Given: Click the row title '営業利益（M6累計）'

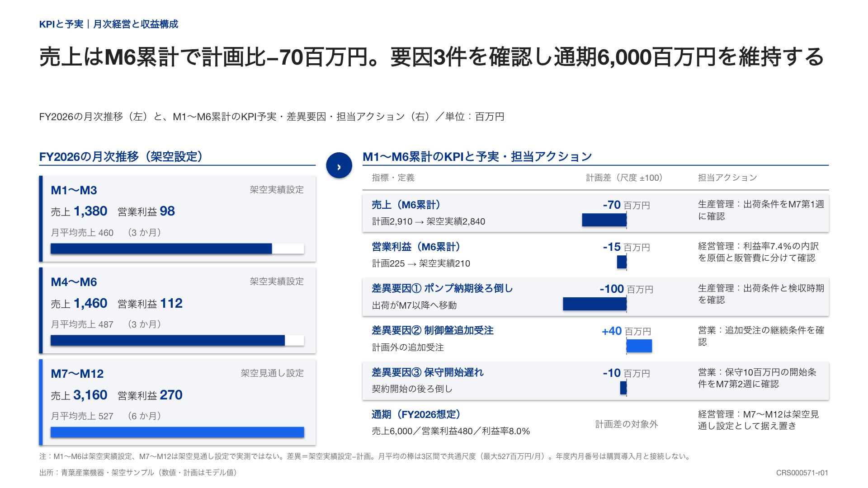Looking at the screenshot, I should point(416,247).
